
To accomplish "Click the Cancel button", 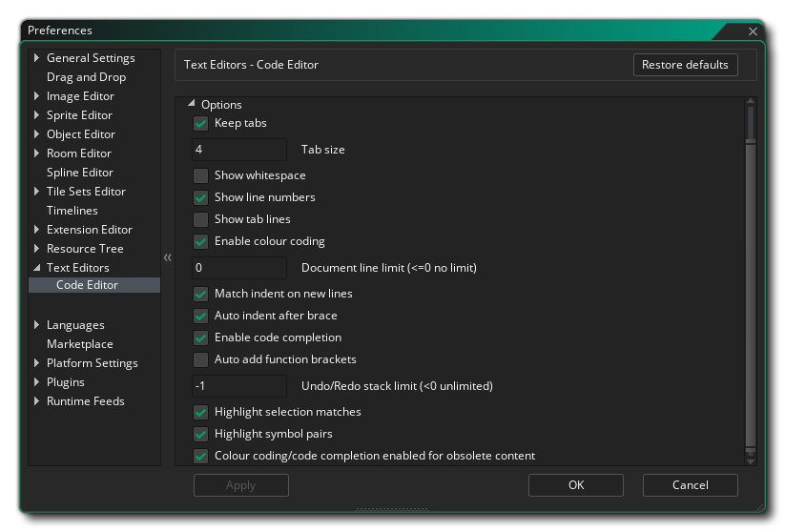I will pyautogui.click(x=690, y=485).
